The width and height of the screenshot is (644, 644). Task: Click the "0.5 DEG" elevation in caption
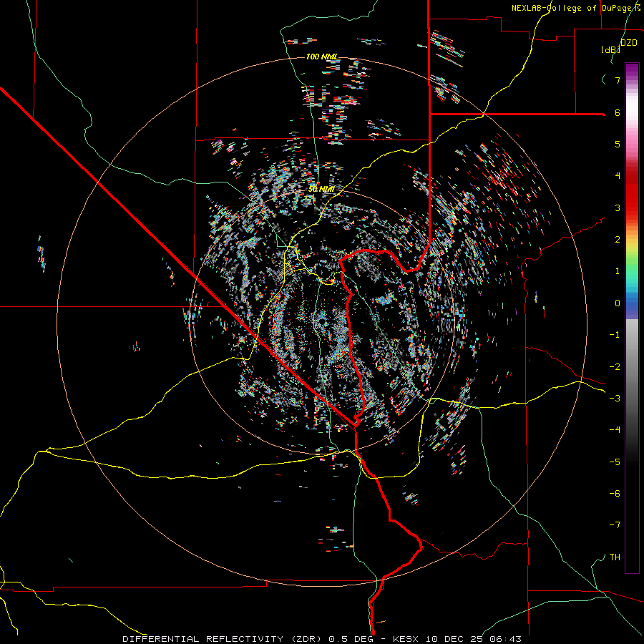(351, 639)
